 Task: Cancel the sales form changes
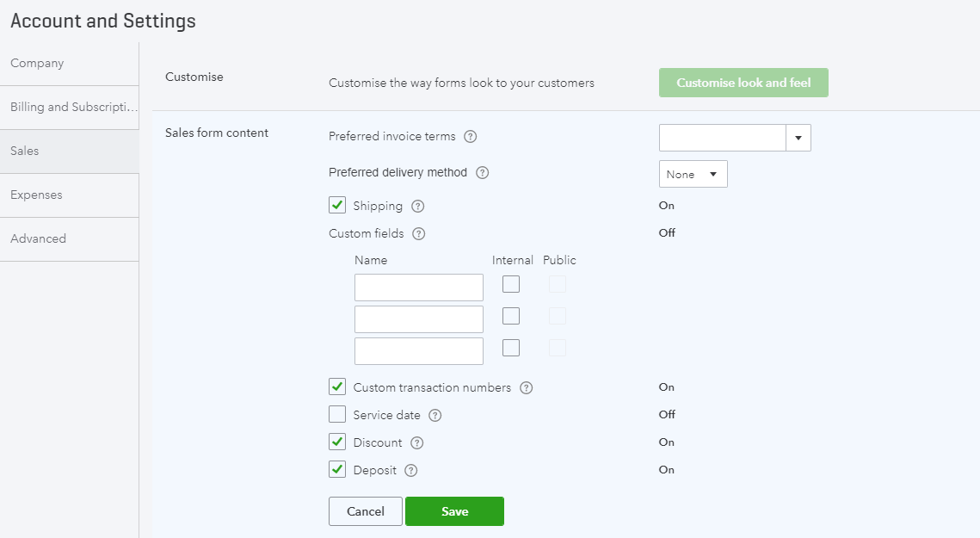coord(366,511)
